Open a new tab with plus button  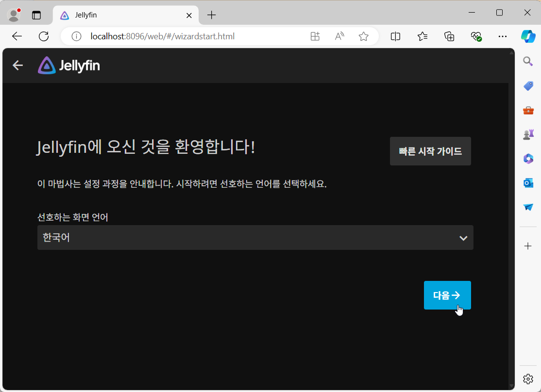coord(212,15)
